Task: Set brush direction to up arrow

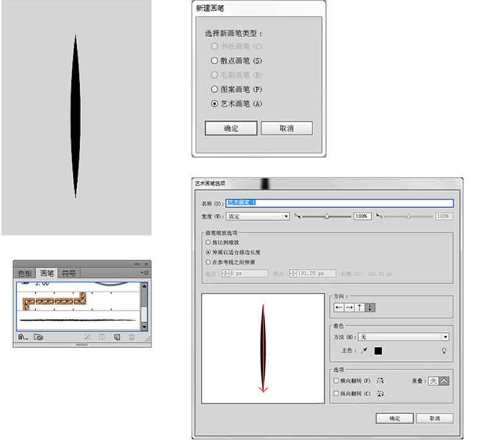Action: point(359,307)
